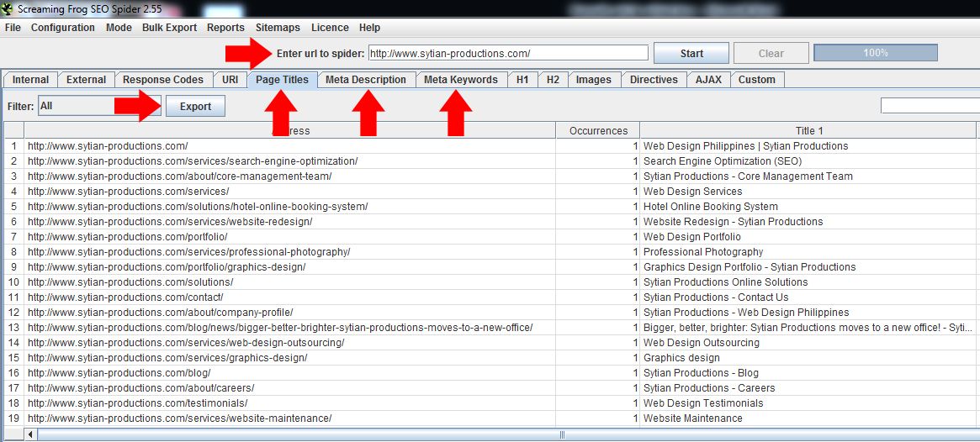The image size is (980, 442).
Task: Switch to the Directives tab
Action: coord(653,80)
